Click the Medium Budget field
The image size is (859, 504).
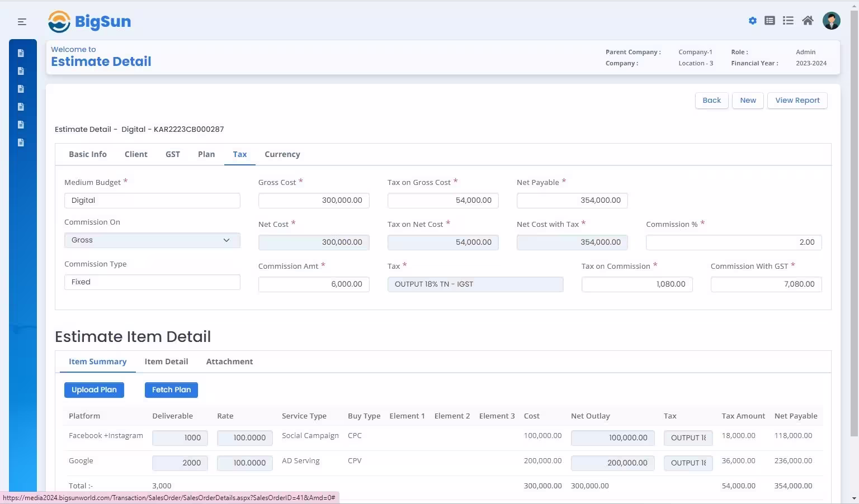[x=152, y=201]
